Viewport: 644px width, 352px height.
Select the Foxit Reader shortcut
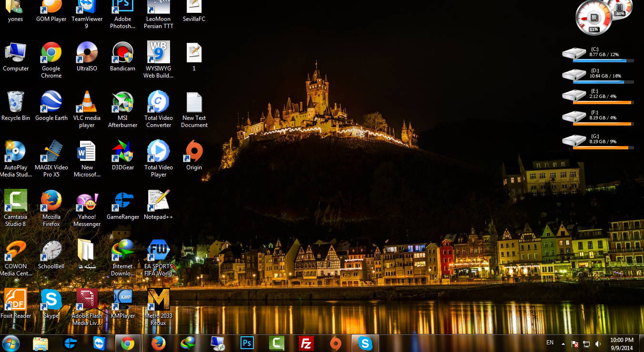tap(16, 304)
